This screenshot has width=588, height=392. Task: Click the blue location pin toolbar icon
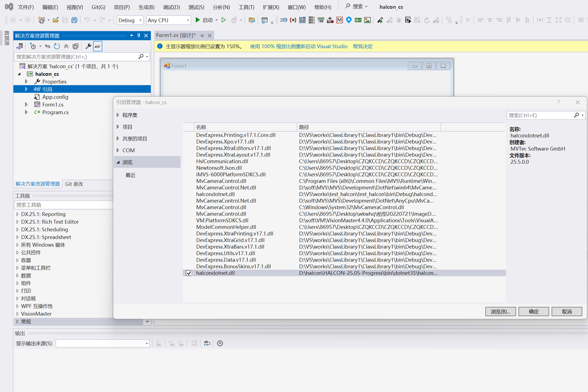click(349, 20)
